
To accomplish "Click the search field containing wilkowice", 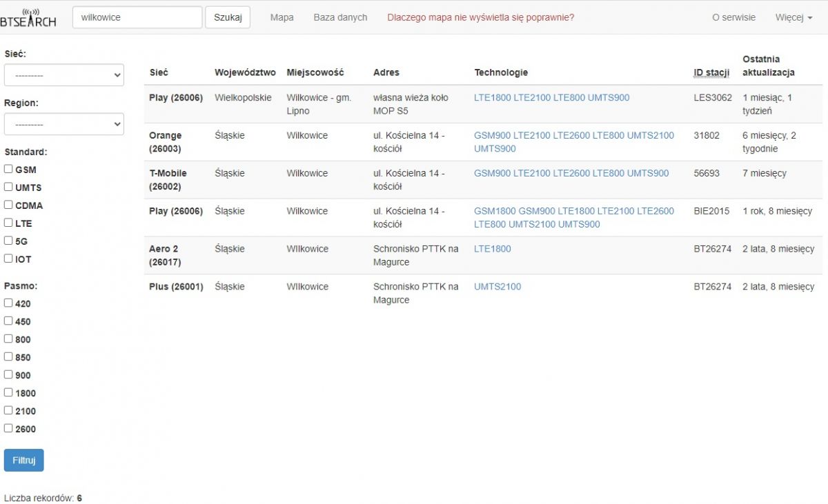I will click(137, 17).
